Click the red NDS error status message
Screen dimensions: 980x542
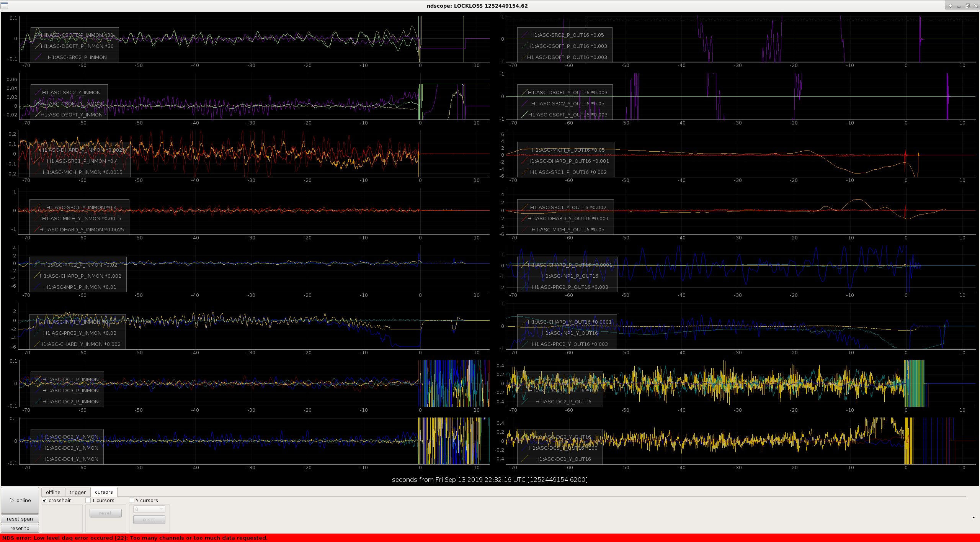click(135, 538)
